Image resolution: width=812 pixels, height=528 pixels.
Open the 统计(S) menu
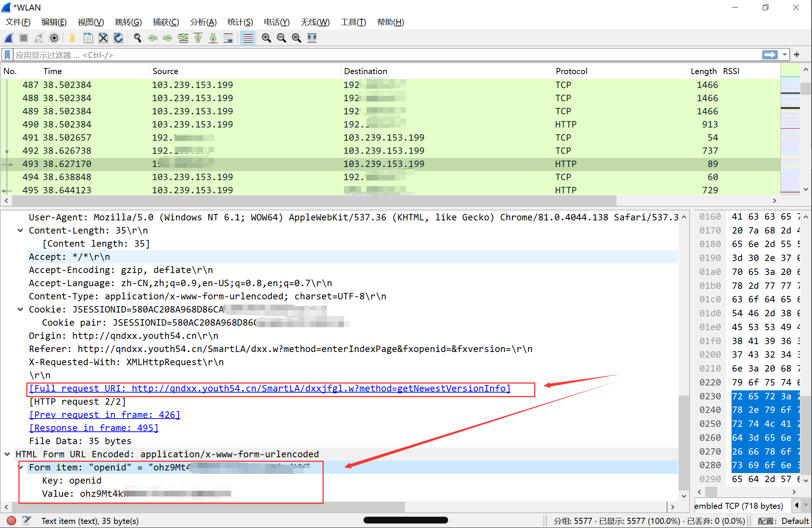click(x=240, y=22)
